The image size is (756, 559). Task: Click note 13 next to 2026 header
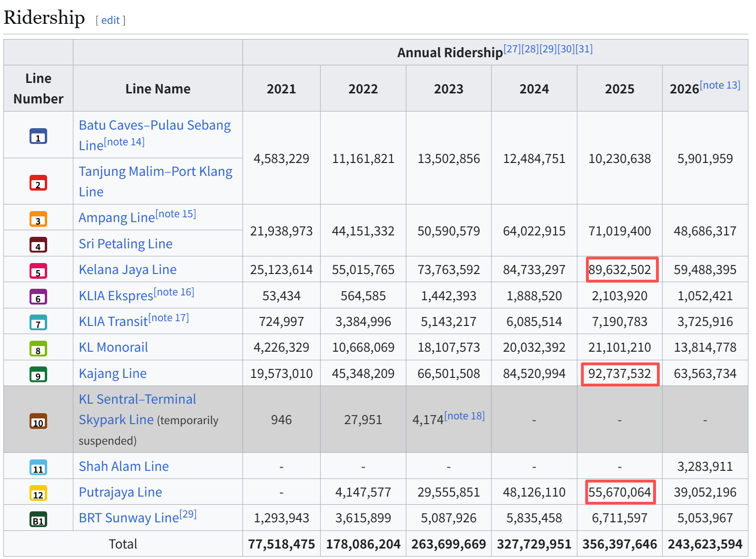coord(720,85)
